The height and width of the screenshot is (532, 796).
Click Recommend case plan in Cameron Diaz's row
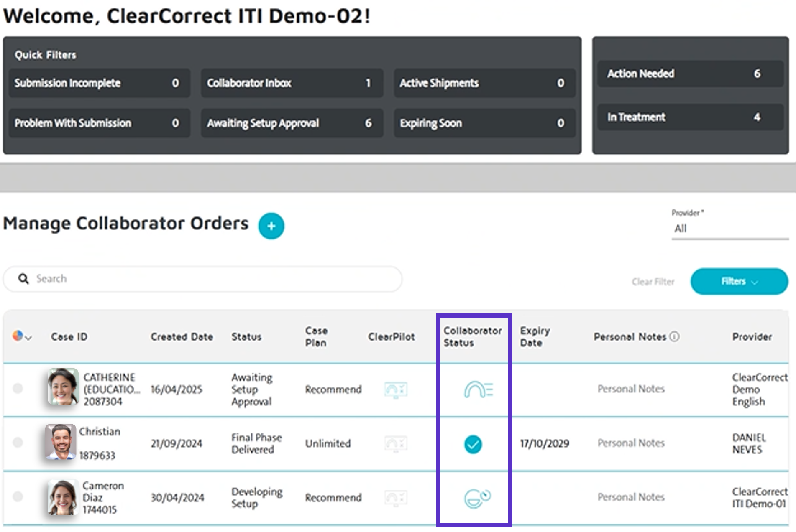[x=333, y=498]
